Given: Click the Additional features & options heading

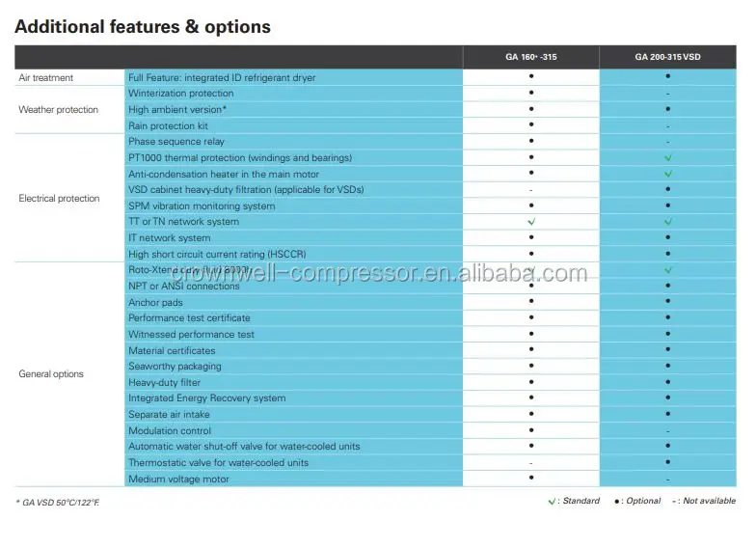Looking at the screenshot, I should tap(143, 26).
